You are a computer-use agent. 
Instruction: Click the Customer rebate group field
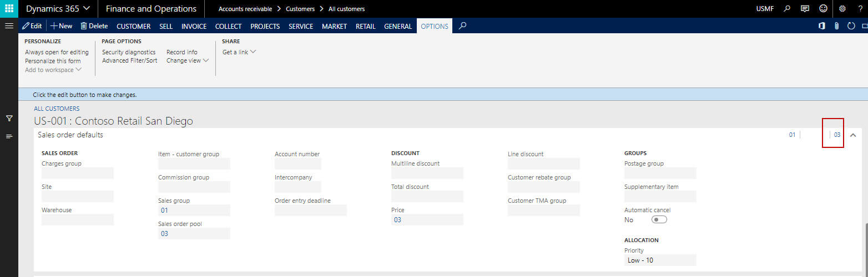point(544,187)
